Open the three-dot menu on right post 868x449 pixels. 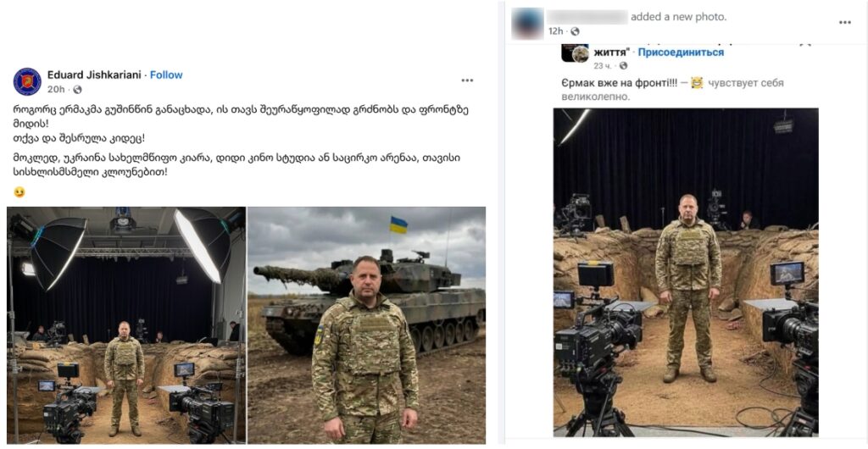pos(845,23)
